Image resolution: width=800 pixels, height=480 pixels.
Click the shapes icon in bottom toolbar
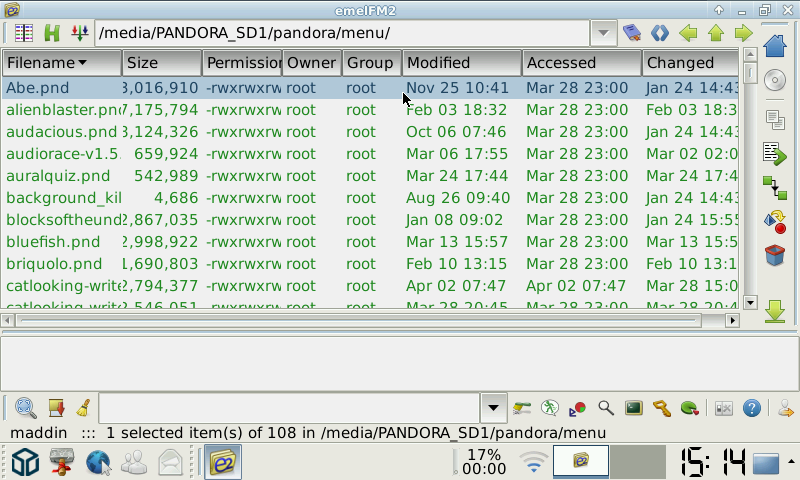(x=578, y=409)
